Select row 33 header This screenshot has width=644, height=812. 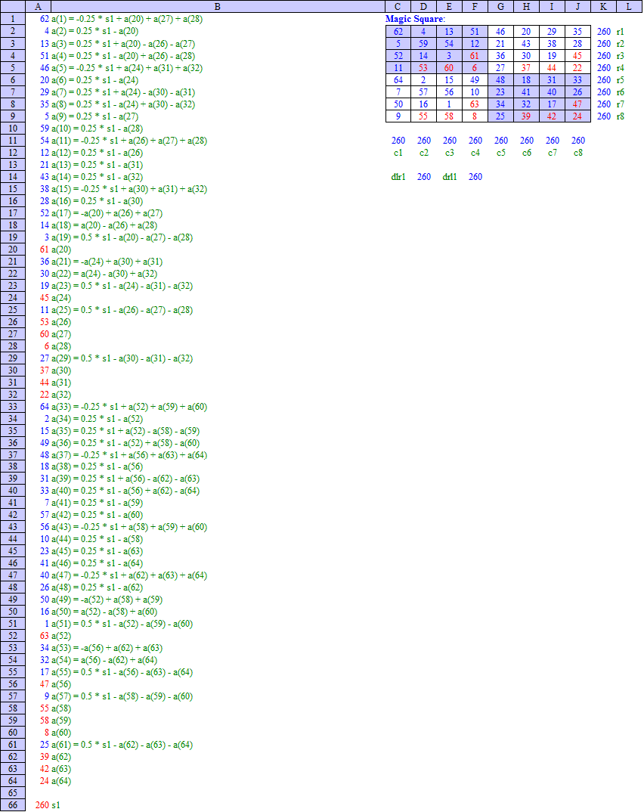(x=12, y=407)
